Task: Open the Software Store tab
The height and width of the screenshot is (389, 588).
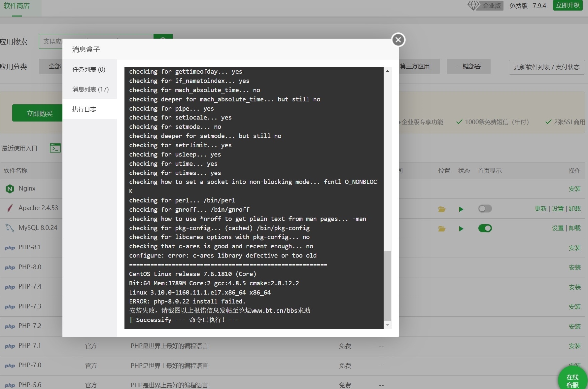Action: (x=17, y=6)
